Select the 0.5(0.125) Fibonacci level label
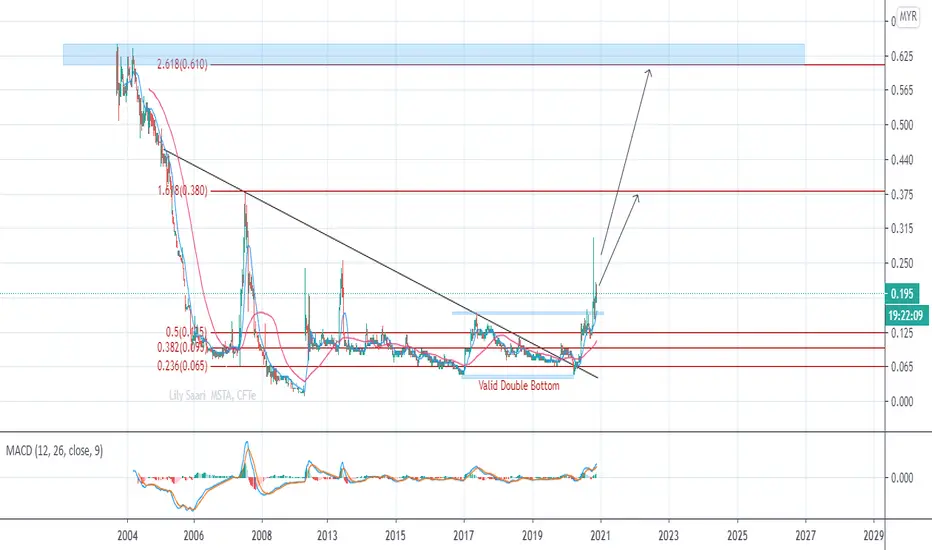This screenshot has width=932, height=550. click(x=186, y=332)
